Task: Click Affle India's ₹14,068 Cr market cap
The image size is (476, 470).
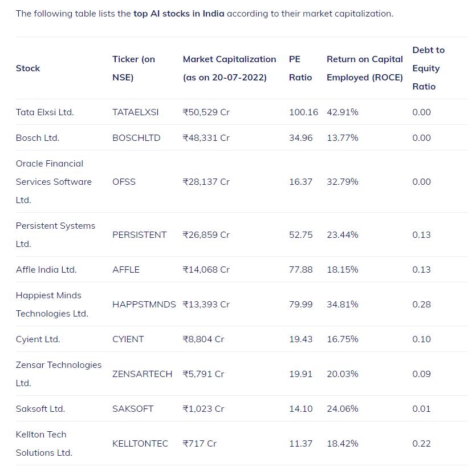Action: click(x=206, y=270)
